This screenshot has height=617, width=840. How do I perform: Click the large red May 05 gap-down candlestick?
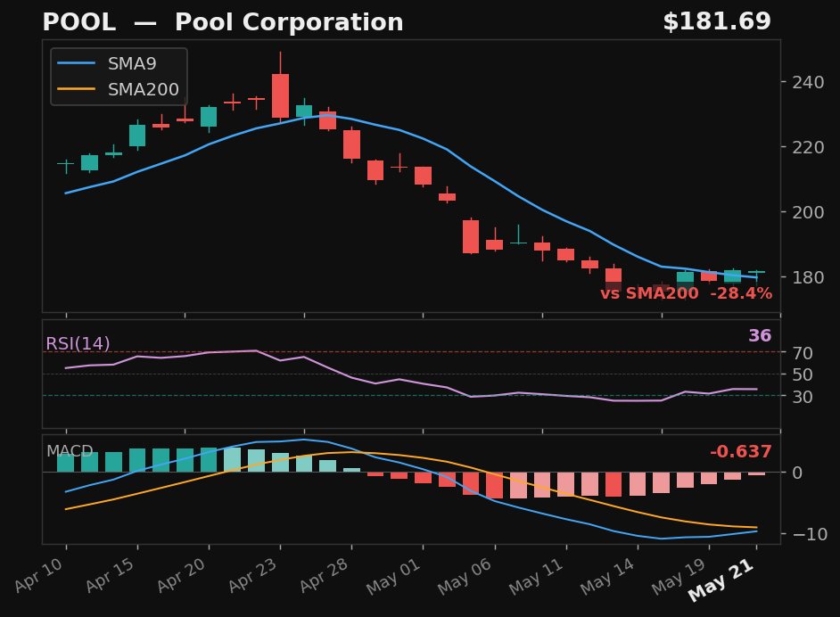pos(471,236)
